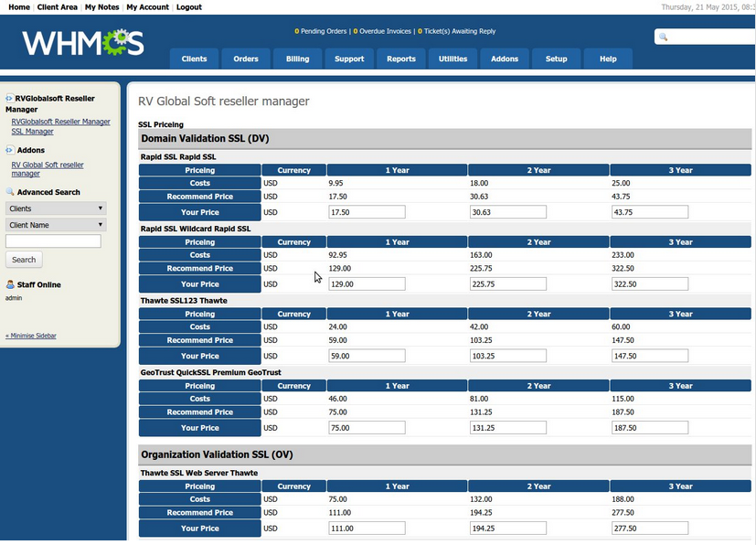Open the Help menu tab
The height and width of the screenshot is (545, 756).
pyautogui.click(x=608, y=59)
